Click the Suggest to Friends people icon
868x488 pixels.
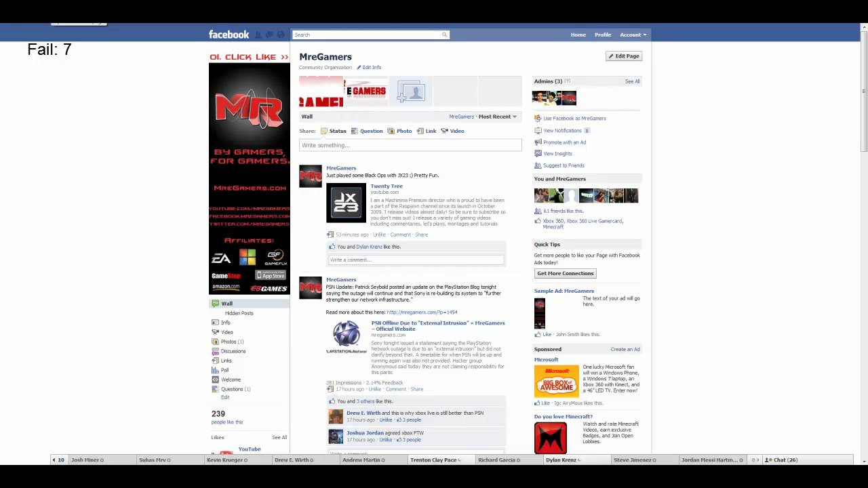538,165
